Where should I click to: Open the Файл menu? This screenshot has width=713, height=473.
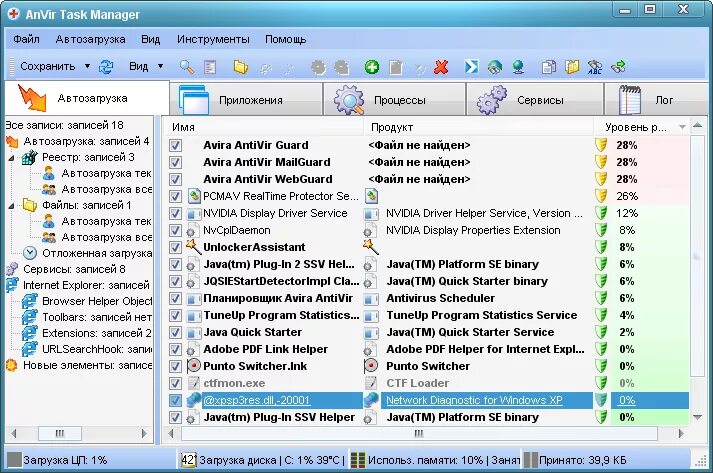pyautogui.click(x=26, y=39)
